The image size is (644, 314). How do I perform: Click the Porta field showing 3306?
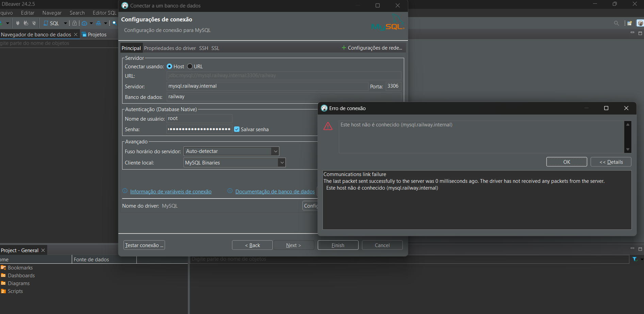point(393,86)
